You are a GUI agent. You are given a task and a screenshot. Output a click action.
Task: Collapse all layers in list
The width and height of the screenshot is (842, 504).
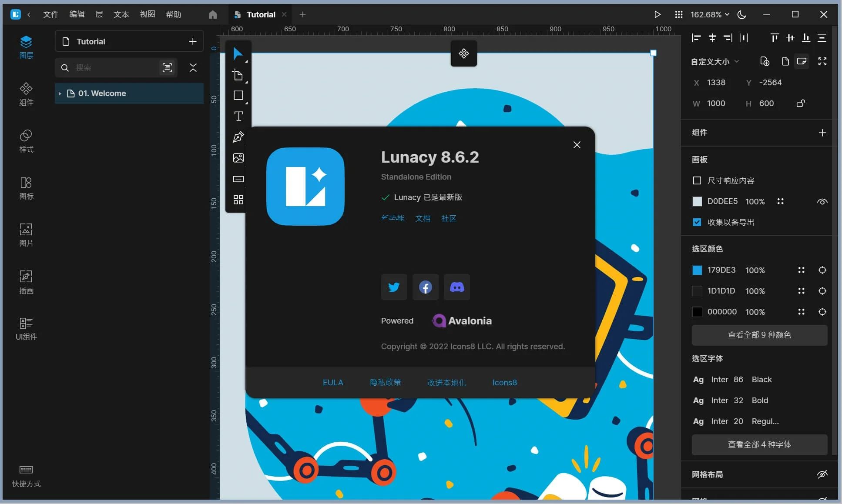[x=193, y=67]
